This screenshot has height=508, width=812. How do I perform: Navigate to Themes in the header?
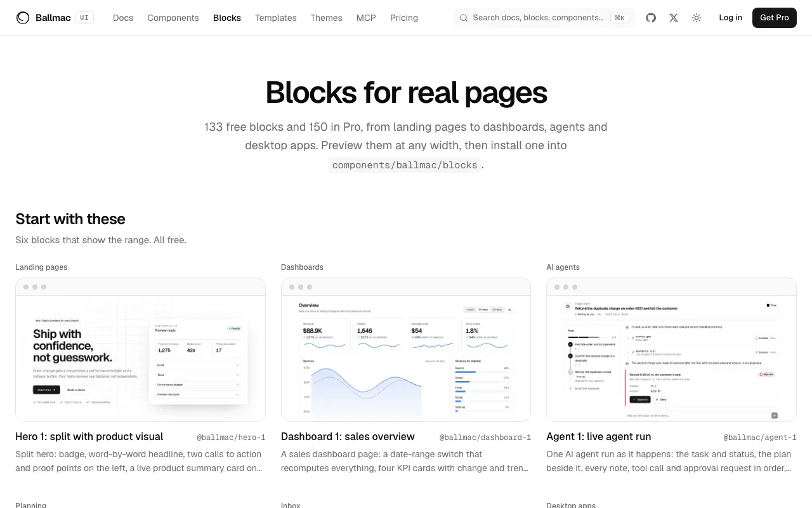(x=327, y=18)
